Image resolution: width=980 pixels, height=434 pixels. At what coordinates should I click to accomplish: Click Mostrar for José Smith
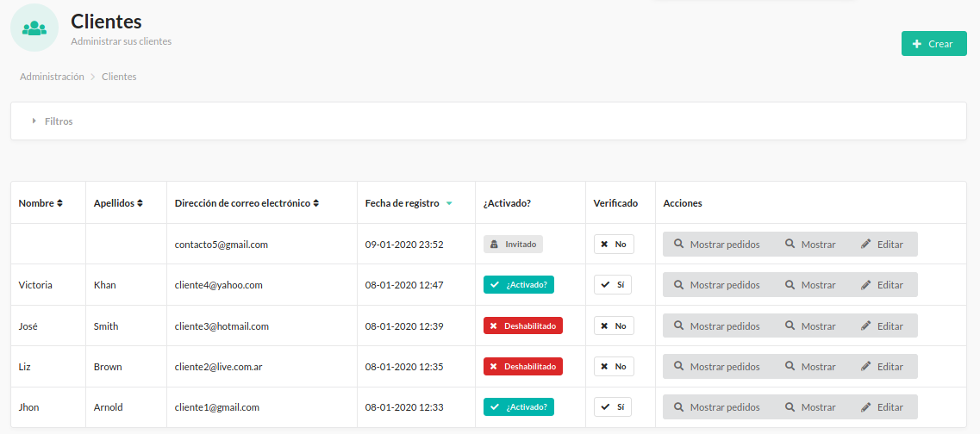810,326
